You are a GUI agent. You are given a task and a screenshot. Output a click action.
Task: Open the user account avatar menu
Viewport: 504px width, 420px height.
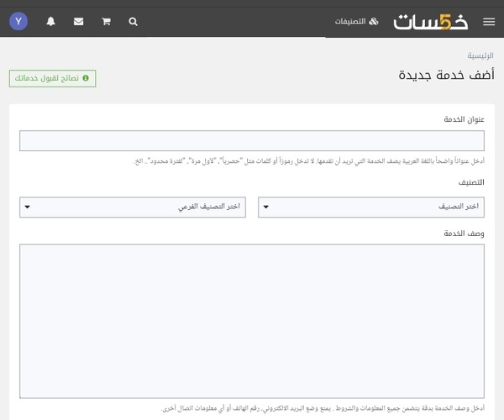click(18, 21)
